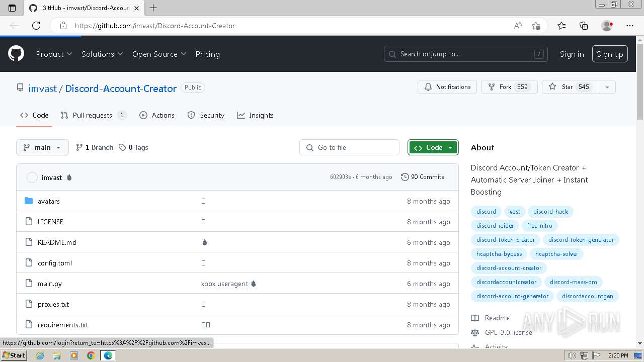Click the browser address bar URL

coord(154,26)
